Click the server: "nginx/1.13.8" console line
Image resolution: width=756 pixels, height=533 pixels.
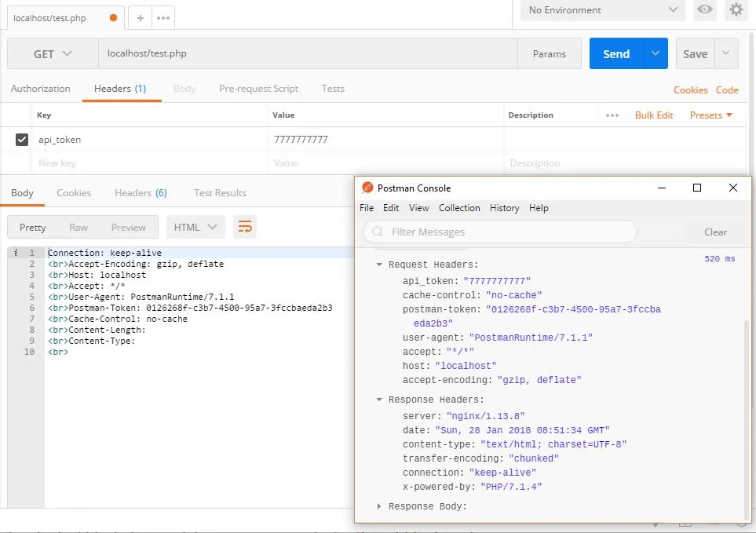point(463,416)
